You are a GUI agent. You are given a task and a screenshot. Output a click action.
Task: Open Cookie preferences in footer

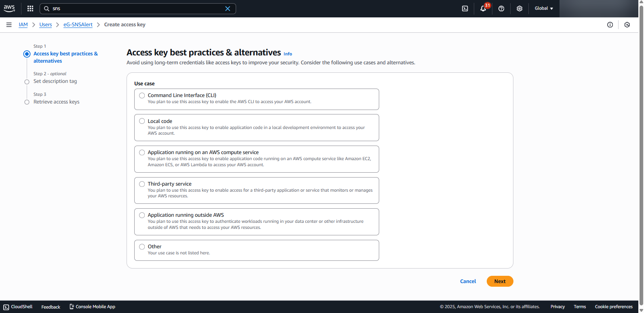[613, 307]
